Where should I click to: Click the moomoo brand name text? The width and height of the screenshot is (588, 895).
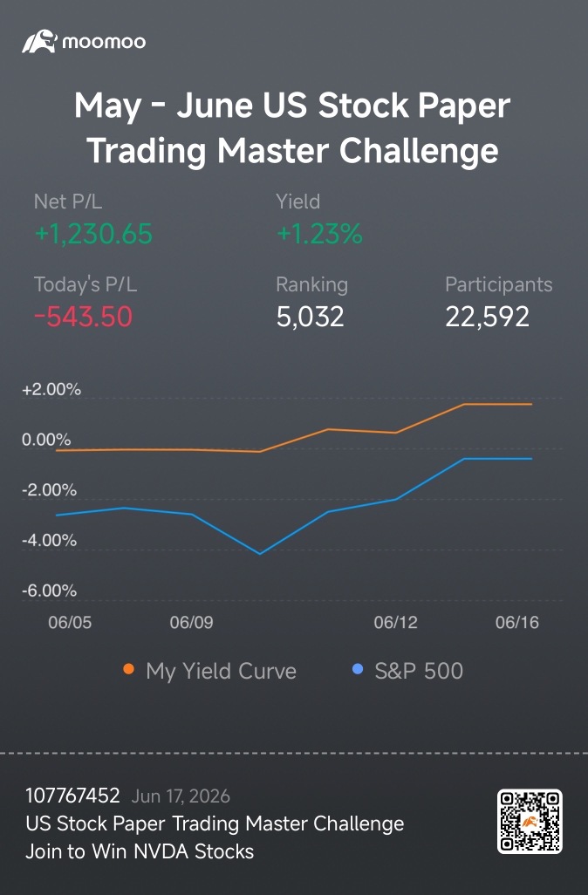point(104,42)
